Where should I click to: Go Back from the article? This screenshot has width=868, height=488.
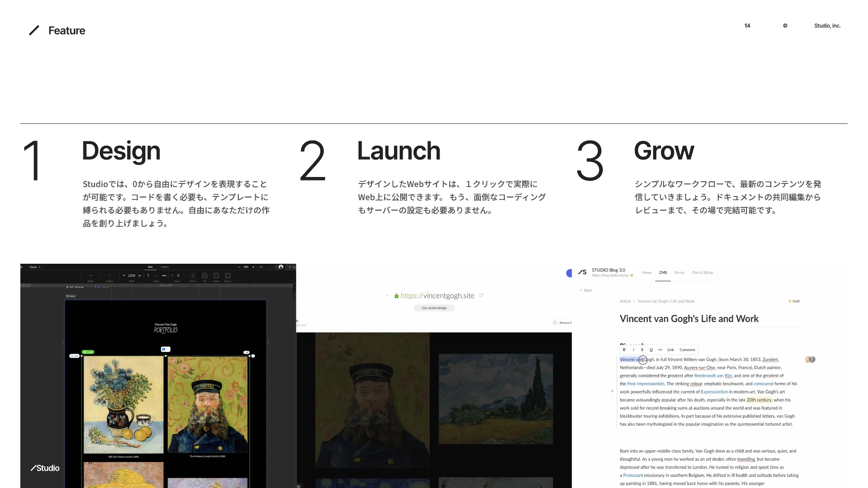tap(586, 290)
